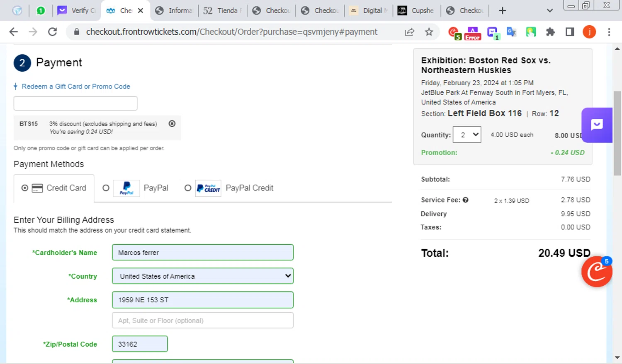This screenshot has height=364, width=622.
Task: Open the red extension with badge 5
Action: click(x=454, y=33)
